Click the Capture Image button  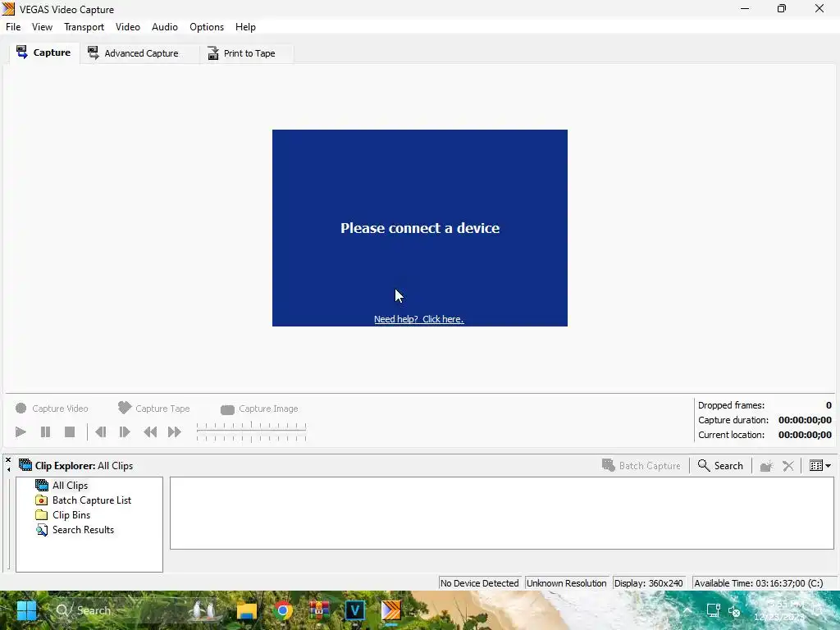coord(259,409)
